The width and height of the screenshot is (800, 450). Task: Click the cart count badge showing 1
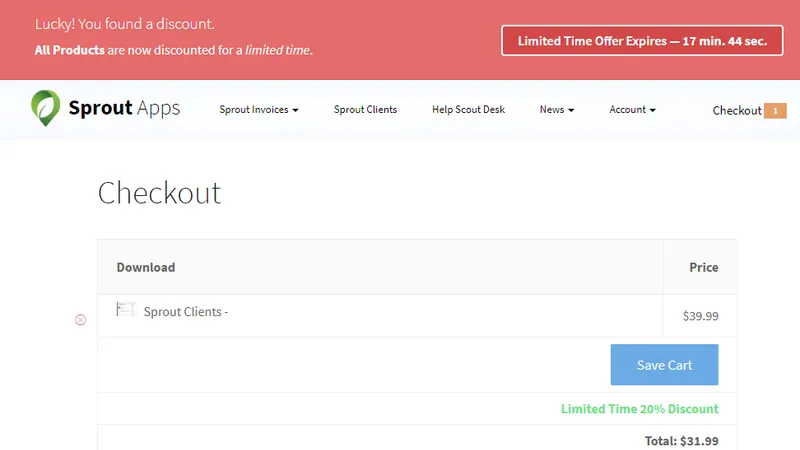click(x=775, y=111)
